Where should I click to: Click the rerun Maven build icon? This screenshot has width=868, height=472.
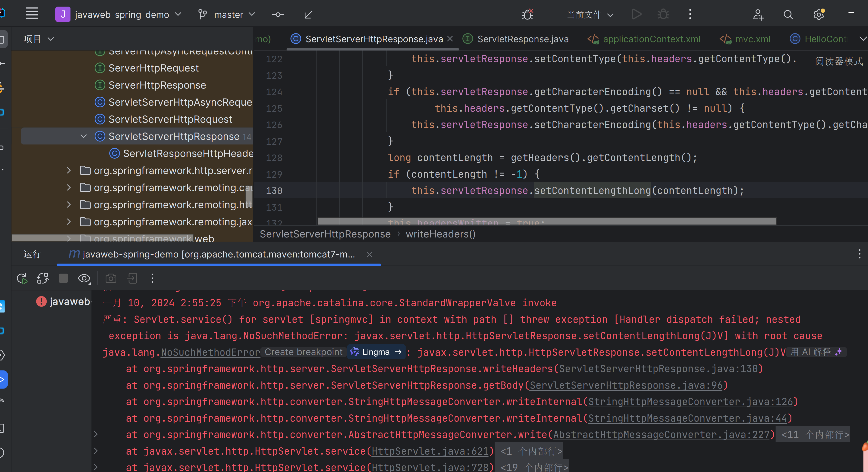click(x=22, y=278)
